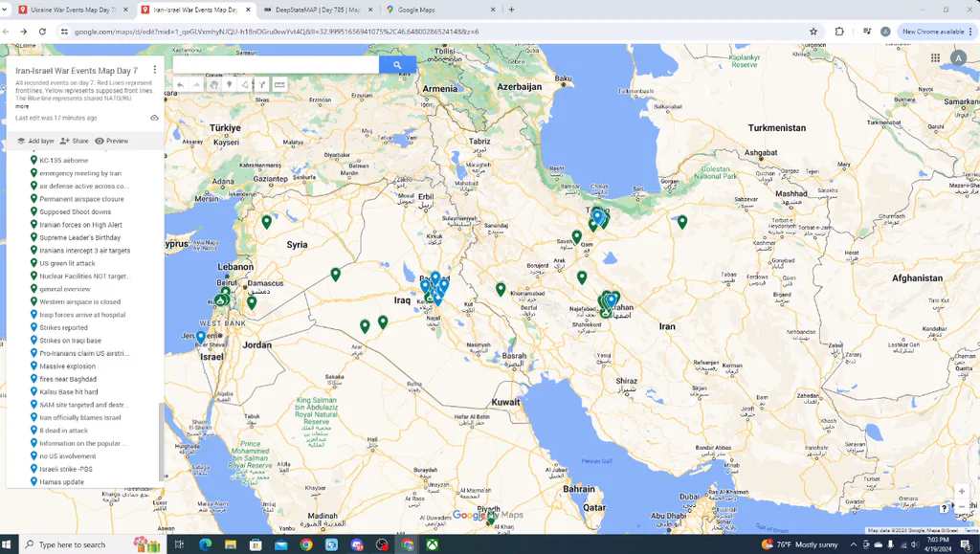This screenshot has height=554, width=980.
Task: Open the Google apps grid
Action: (935, 58)
